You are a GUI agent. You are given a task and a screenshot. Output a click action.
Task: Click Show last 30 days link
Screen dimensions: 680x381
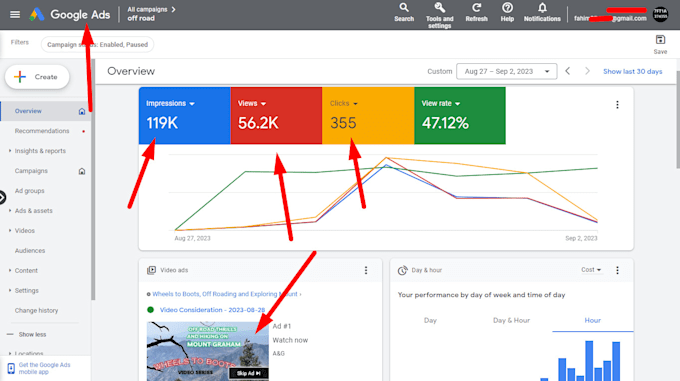[x=632, y=72]
